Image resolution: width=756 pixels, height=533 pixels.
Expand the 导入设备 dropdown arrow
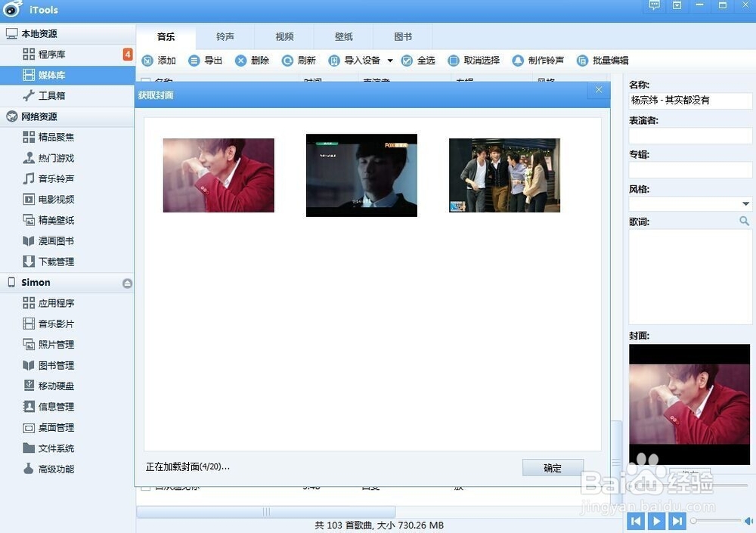390,60
